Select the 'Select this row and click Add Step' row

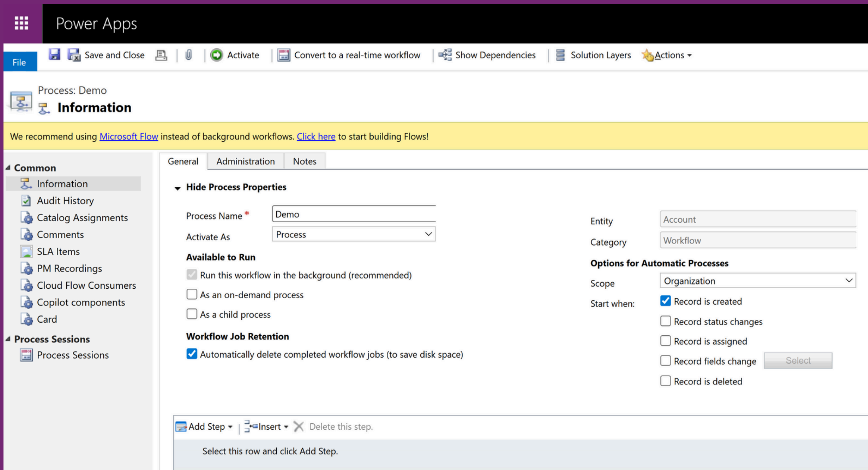tap(521, 451)
